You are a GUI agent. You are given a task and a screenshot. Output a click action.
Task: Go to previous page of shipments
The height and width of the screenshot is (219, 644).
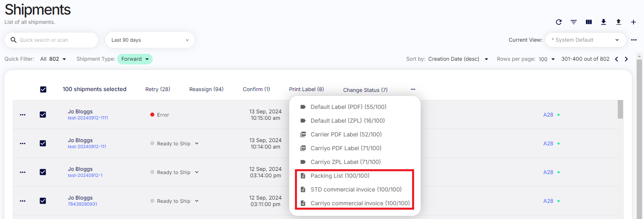click(617, 59)
